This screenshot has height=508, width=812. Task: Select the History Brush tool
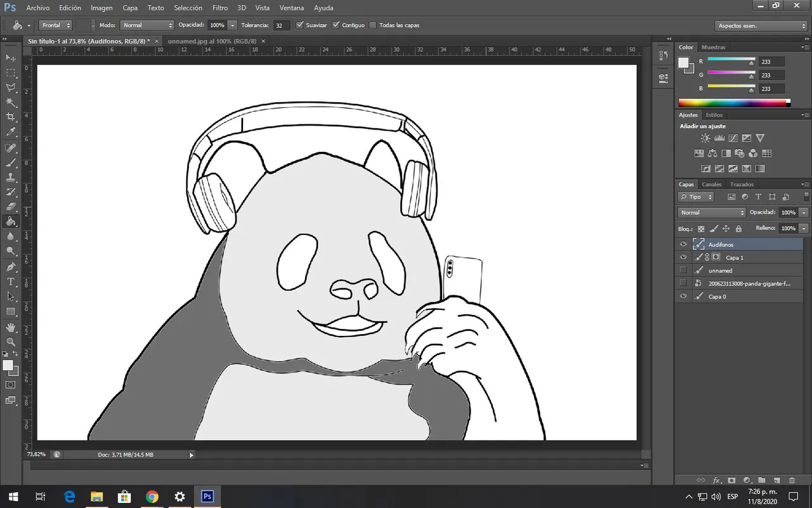click(x=11, y=192)
